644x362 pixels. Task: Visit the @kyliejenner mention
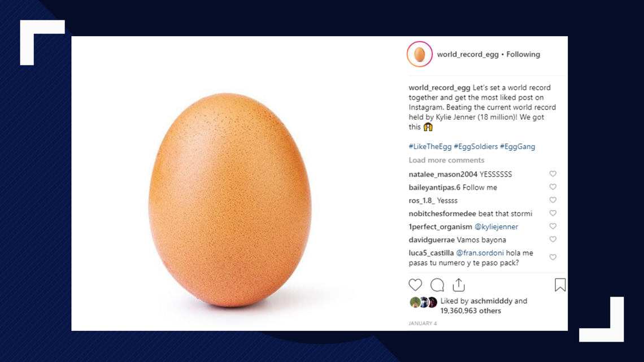(496, 226)
